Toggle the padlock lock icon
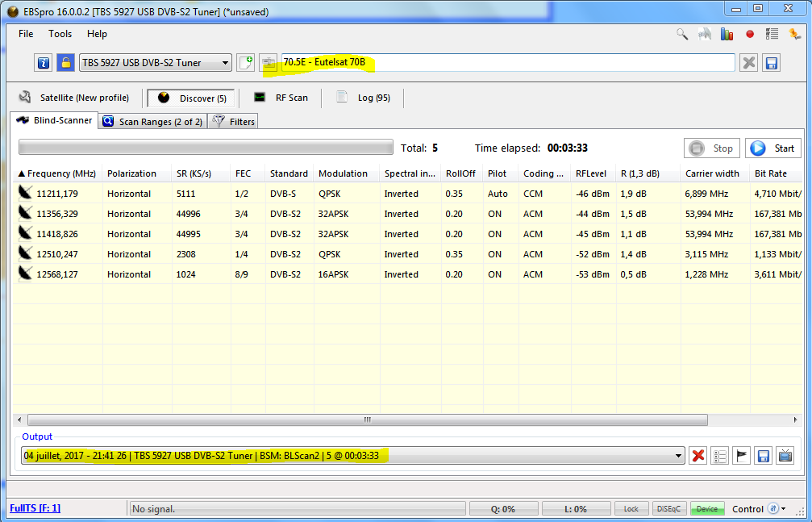The height and width of the screenshot is (522, 812). point(65,63)
